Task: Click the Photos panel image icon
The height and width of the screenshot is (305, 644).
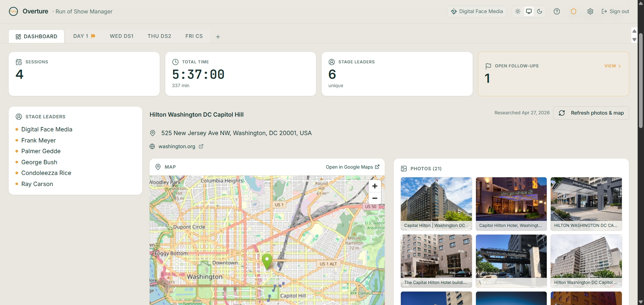Action: point(404,169)
